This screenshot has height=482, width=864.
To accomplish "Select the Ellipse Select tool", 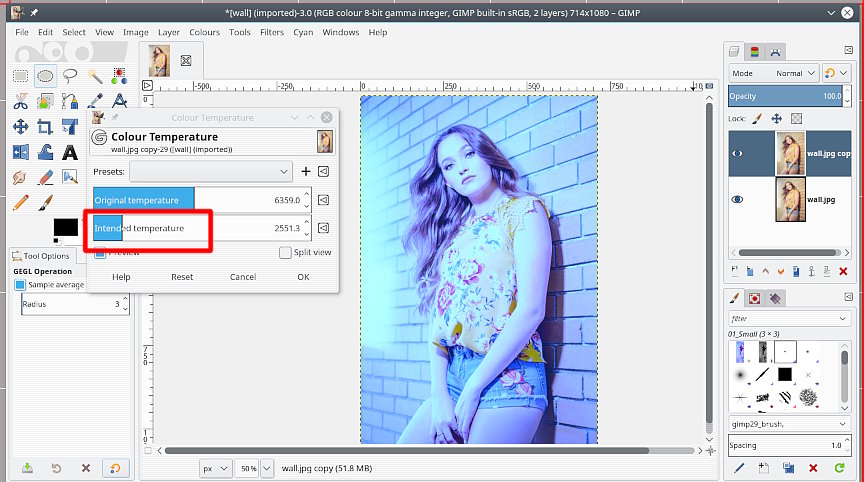I will pyautogui.click(x=45, y=76).
